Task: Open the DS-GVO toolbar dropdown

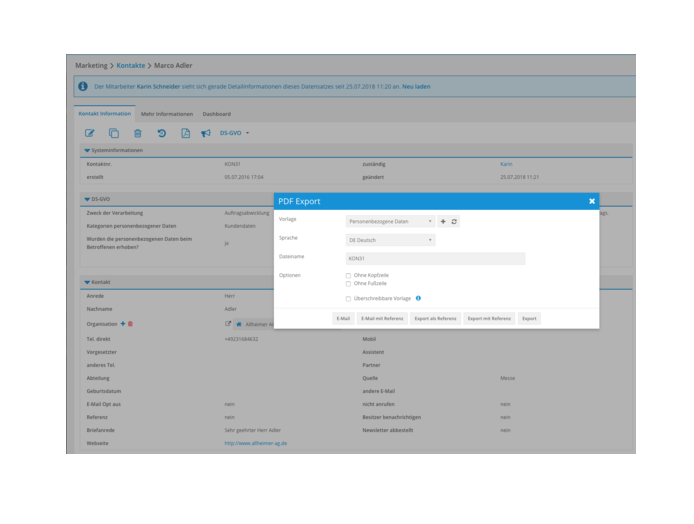Action: pos(235,133)
